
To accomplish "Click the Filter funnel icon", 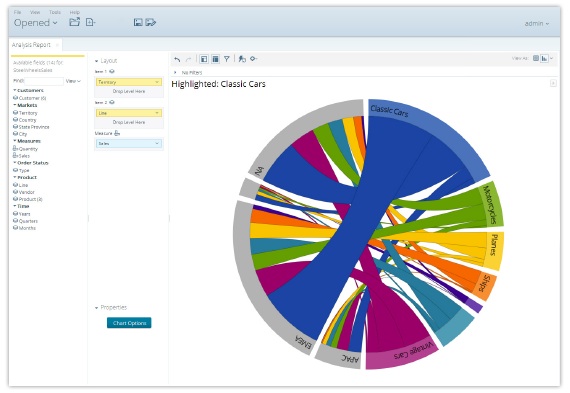I will 226,59.
